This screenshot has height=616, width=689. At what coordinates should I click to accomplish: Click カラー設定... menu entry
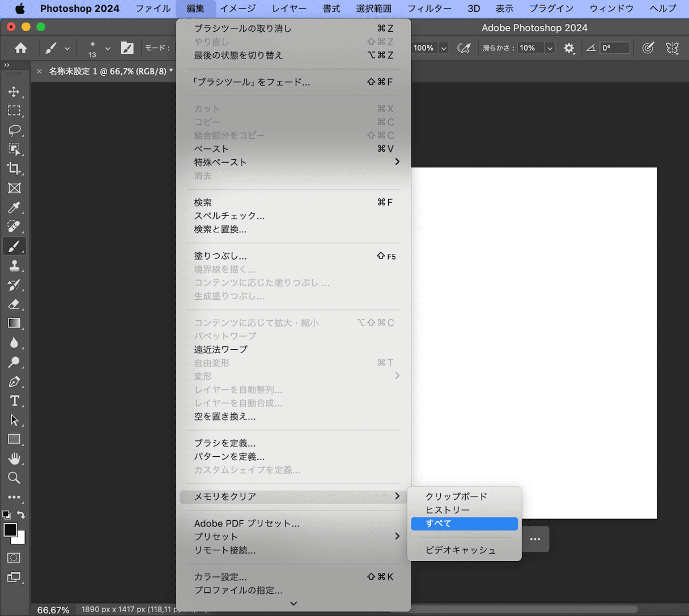(220, 577)
